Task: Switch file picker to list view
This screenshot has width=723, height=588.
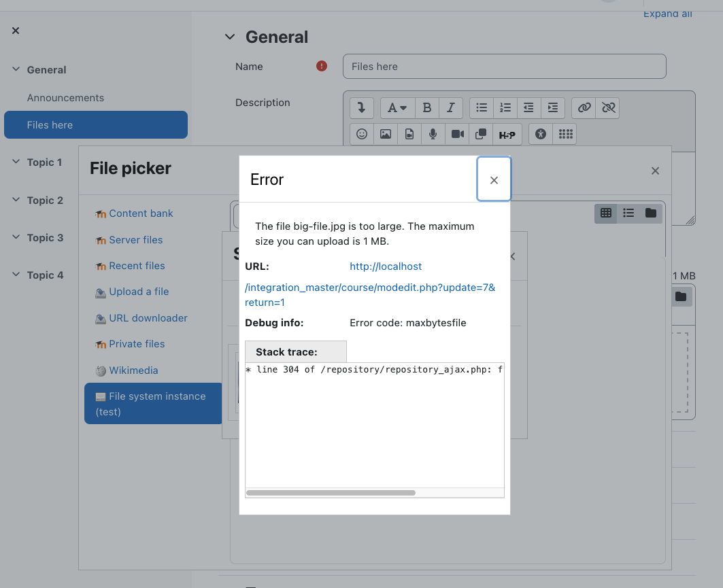Action: pyautogui.click(x=628, y=213)
